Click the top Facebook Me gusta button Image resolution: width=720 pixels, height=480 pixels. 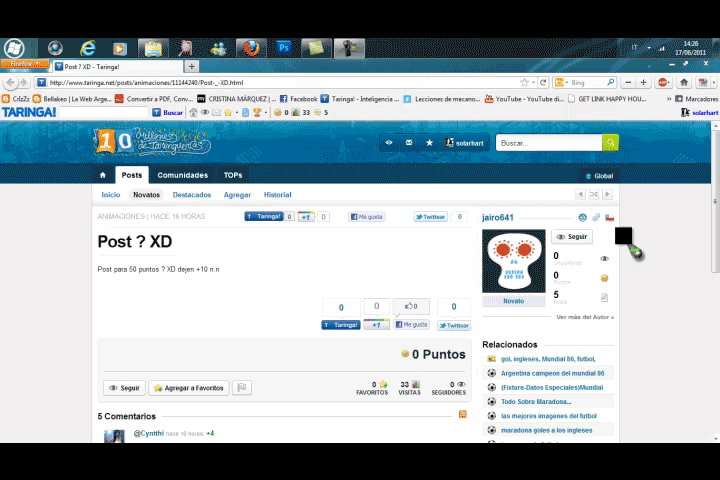pos(366,217)
